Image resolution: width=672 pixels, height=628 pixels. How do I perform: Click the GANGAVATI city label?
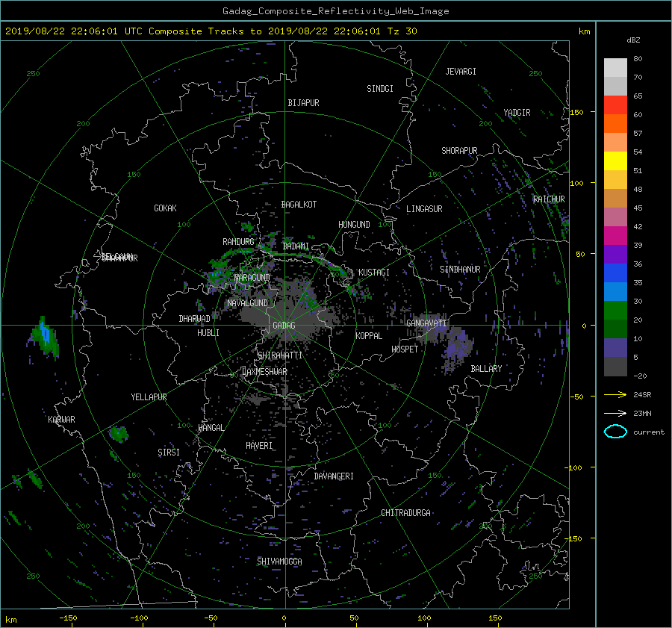(426, 323)
